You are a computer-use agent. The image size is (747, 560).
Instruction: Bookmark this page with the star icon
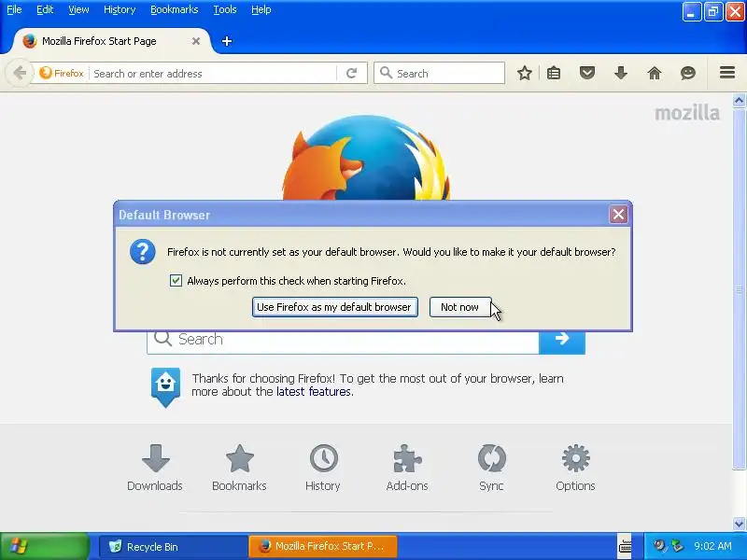pyautogui.click(x=525, y=73)
